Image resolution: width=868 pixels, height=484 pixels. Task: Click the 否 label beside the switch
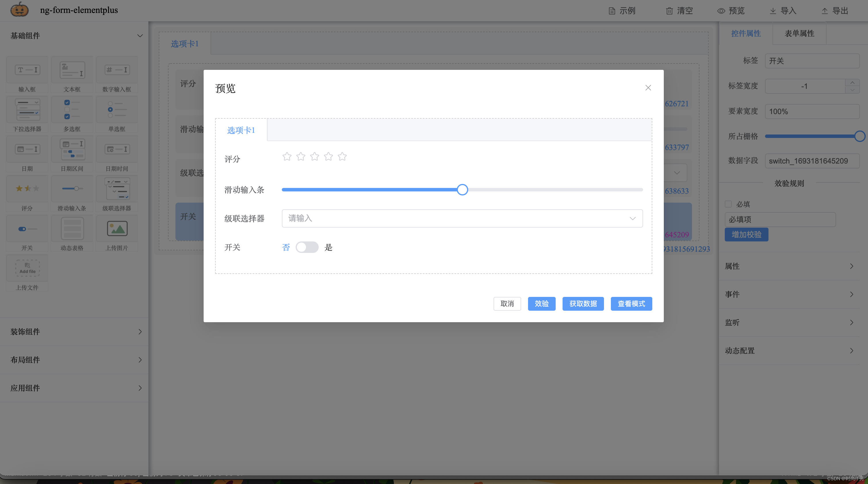click(286, 247)
